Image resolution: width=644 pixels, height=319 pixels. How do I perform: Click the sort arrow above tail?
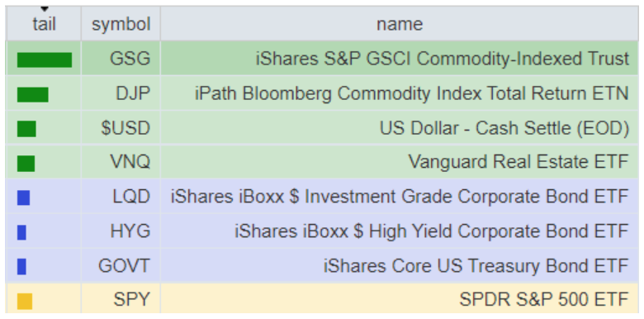point(45,9)
